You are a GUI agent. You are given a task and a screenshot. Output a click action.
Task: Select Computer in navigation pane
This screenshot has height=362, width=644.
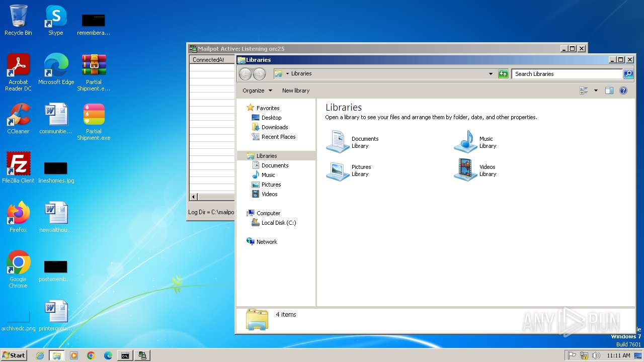tap(268, 213)
